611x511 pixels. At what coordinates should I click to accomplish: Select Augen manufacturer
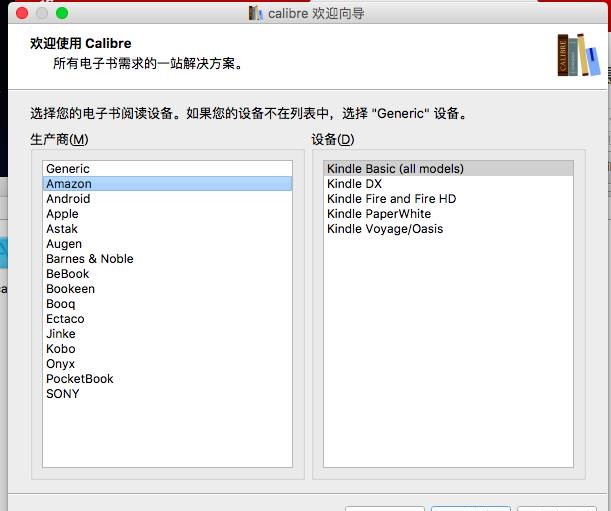point(167,244)
